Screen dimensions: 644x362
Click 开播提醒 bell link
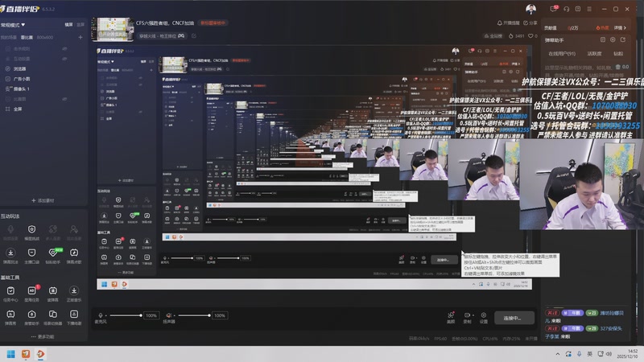coord(509,23)
